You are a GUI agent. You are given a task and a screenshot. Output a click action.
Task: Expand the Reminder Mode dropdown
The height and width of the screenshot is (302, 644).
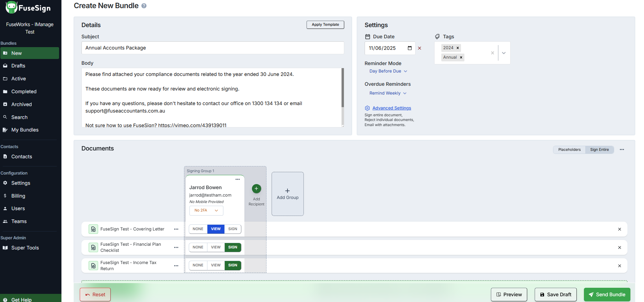pos(388,71)
